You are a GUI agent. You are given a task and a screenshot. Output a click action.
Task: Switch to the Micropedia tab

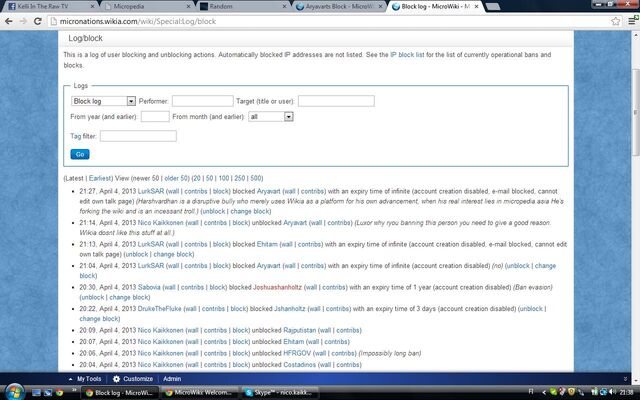coord(147,7)
